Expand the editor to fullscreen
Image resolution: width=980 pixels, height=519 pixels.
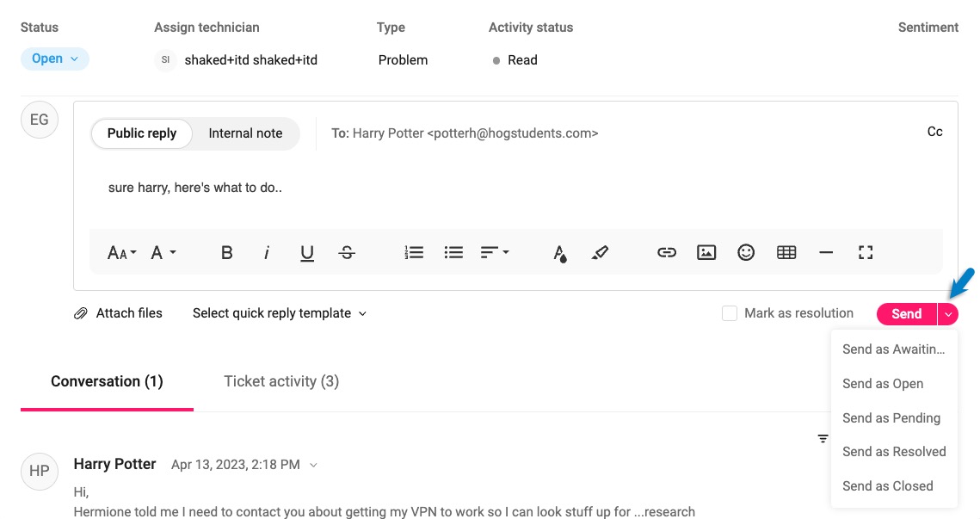[x=866, y=253]
